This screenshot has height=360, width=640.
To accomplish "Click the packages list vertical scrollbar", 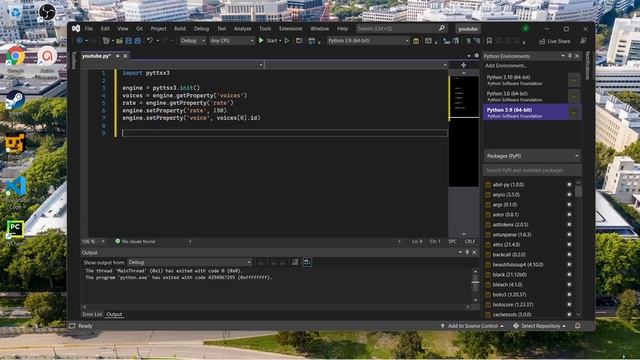I will click(578, 248).
